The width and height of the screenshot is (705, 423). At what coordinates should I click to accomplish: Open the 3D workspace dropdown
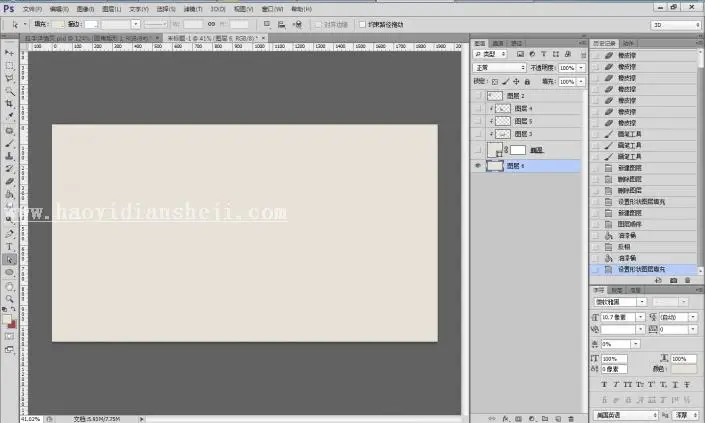(x=675, y=25)
